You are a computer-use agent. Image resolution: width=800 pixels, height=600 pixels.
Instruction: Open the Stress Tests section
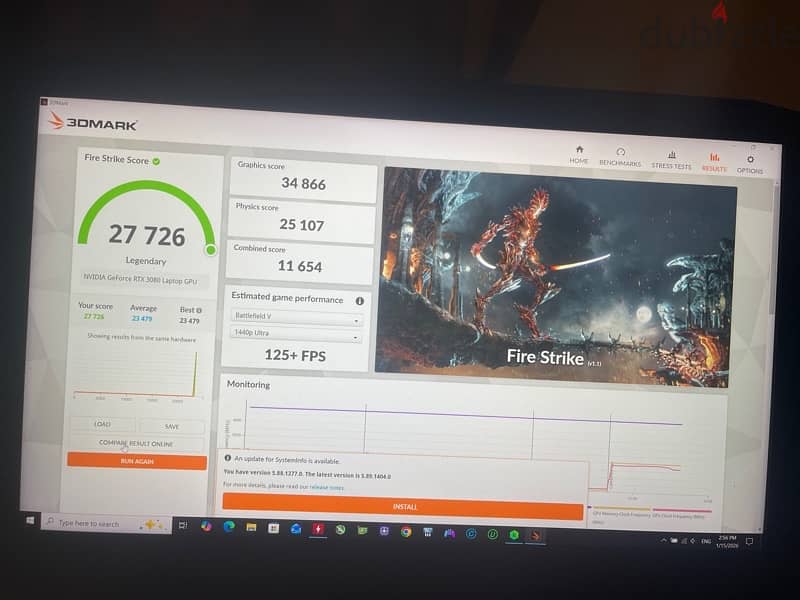point(671,160)
